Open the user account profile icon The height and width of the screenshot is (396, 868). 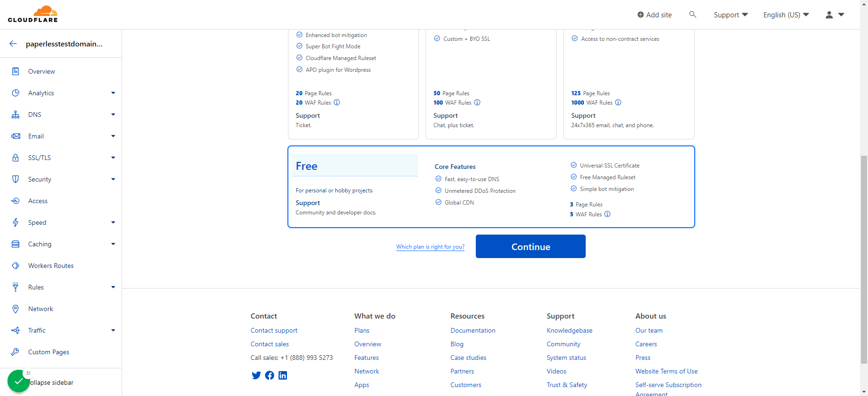click(829, 15)
